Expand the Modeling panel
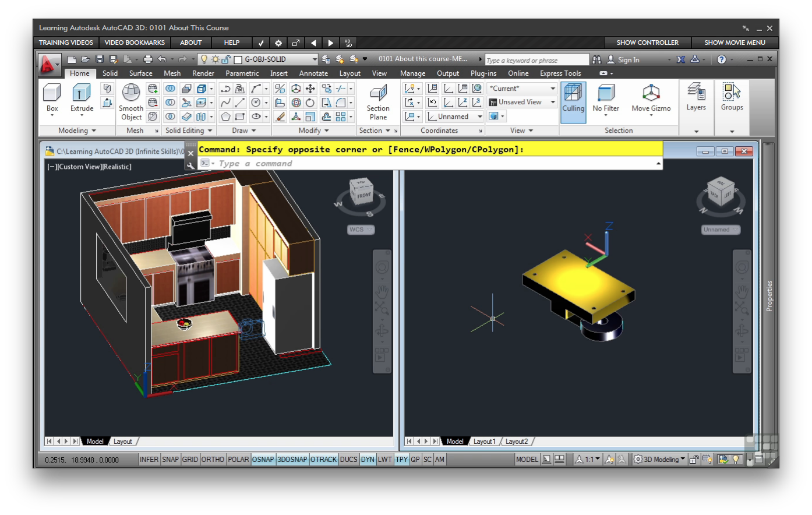 tap(77, 130)
